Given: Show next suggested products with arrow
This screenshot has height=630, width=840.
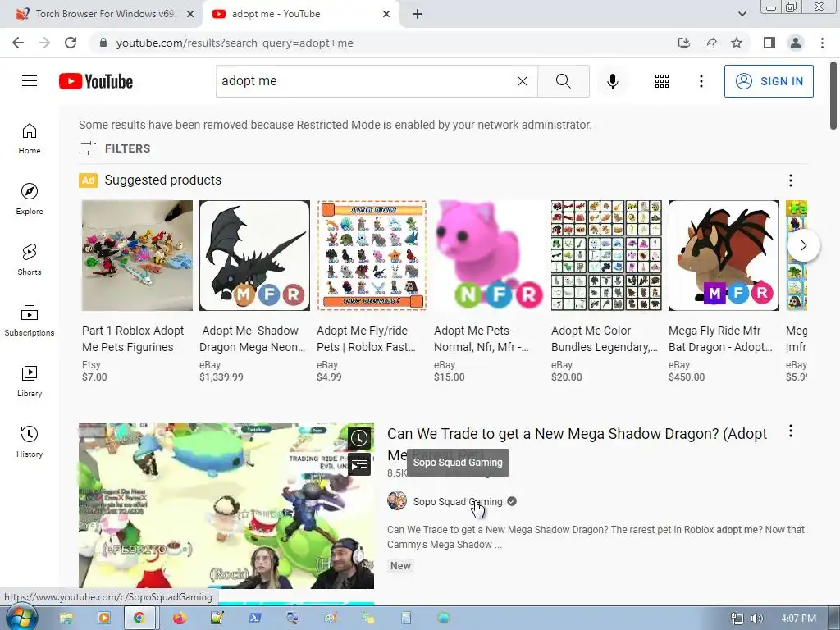Looking at the screenshot, I should click(x=803, y=245).
